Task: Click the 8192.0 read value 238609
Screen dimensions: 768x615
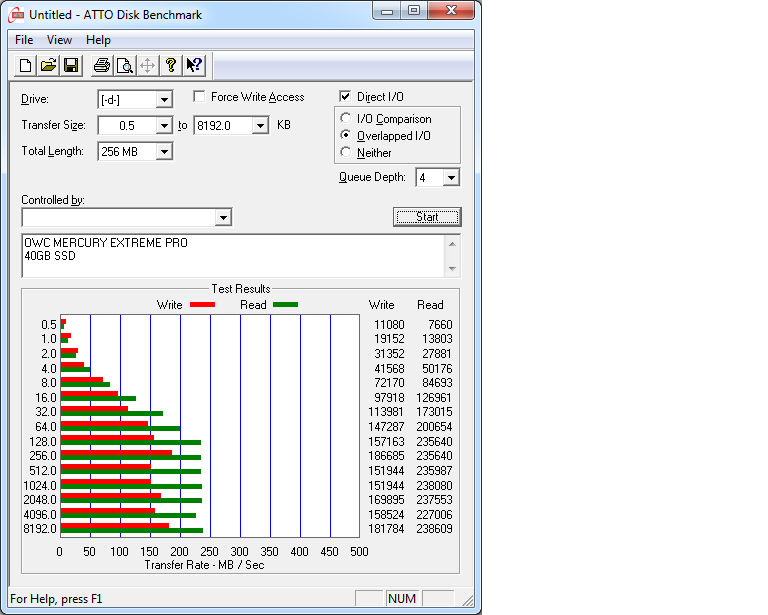Action: 434,529
